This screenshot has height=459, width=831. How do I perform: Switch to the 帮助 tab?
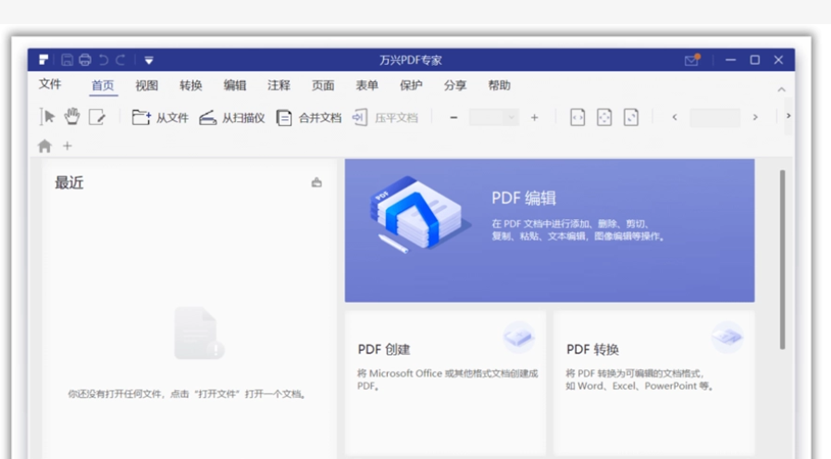pos(499,85)
